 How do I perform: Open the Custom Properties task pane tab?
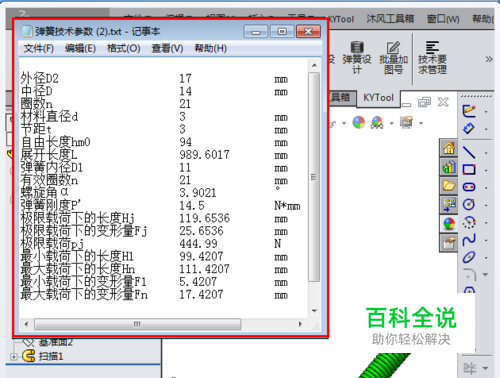[x=449, y=243]
